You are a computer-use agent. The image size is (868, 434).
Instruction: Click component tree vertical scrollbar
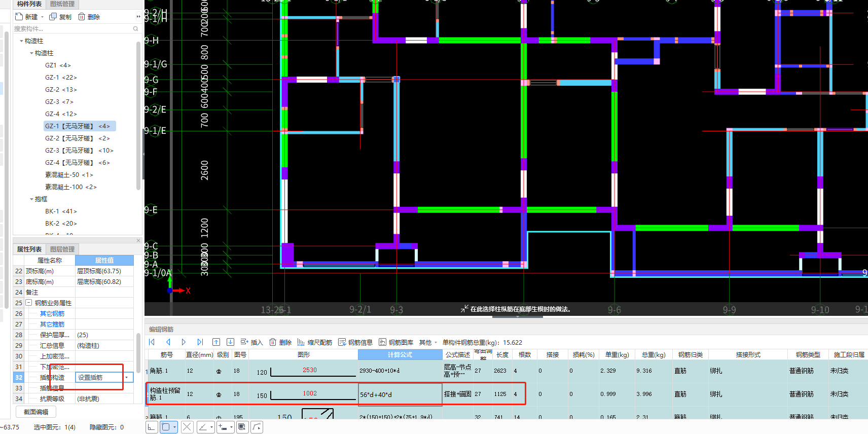pos(138,117)
